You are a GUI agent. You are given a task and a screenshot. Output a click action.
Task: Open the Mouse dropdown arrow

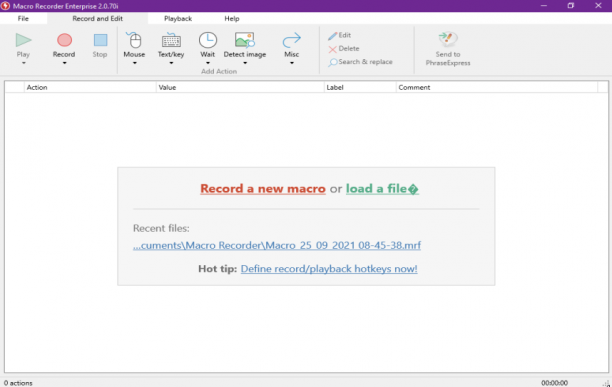(134, 63)
